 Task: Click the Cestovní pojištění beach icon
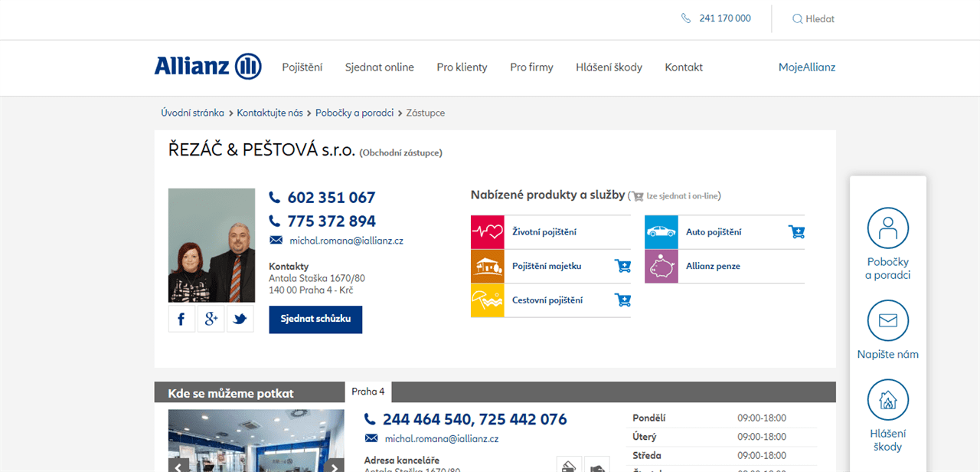tap(488, 300)
